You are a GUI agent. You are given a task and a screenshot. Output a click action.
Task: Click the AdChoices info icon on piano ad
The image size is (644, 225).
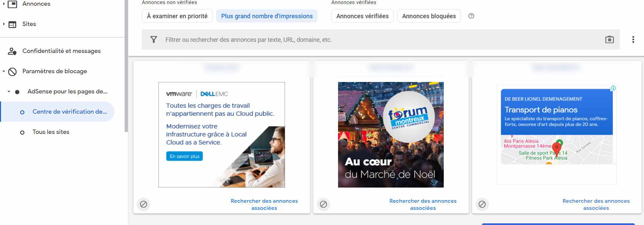pyautogui.click(x=613, y=88)
